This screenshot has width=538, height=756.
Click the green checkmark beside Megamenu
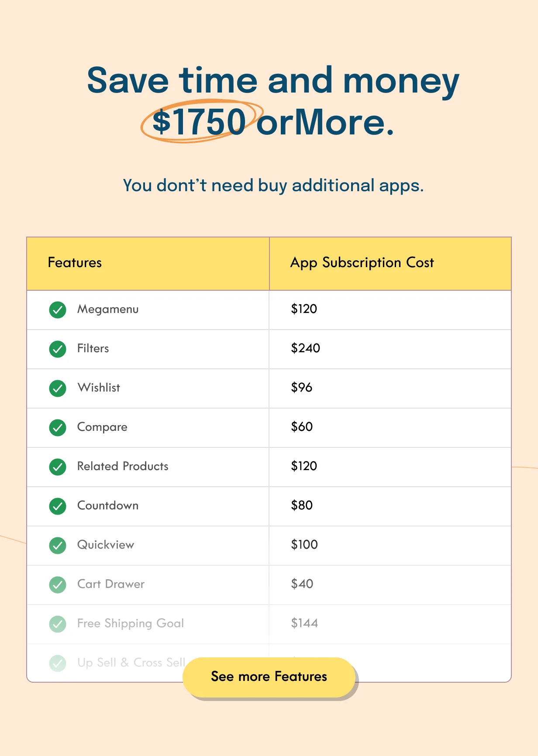(58, 310)
